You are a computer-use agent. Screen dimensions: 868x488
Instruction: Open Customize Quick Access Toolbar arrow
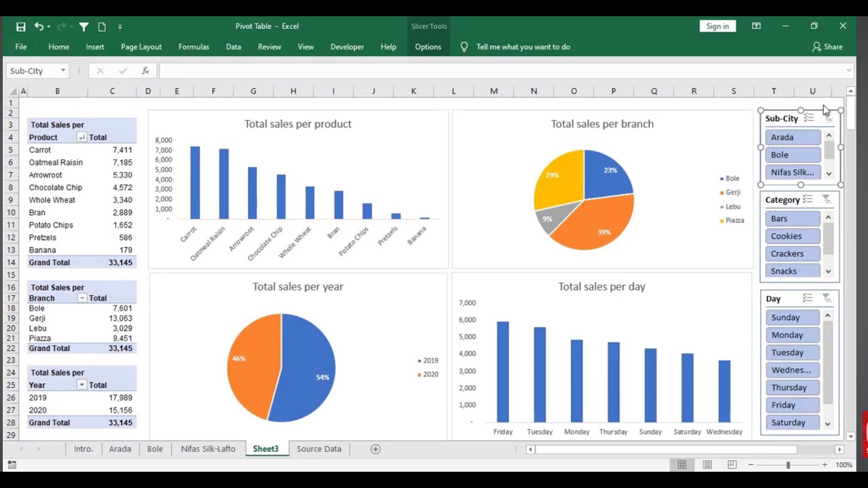click(120, 26)
